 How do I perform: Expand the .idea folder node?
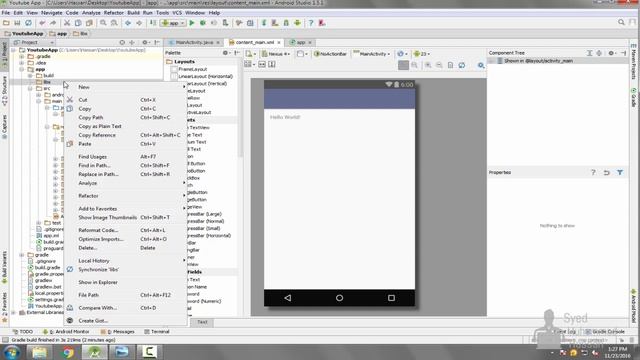[22, 63]
